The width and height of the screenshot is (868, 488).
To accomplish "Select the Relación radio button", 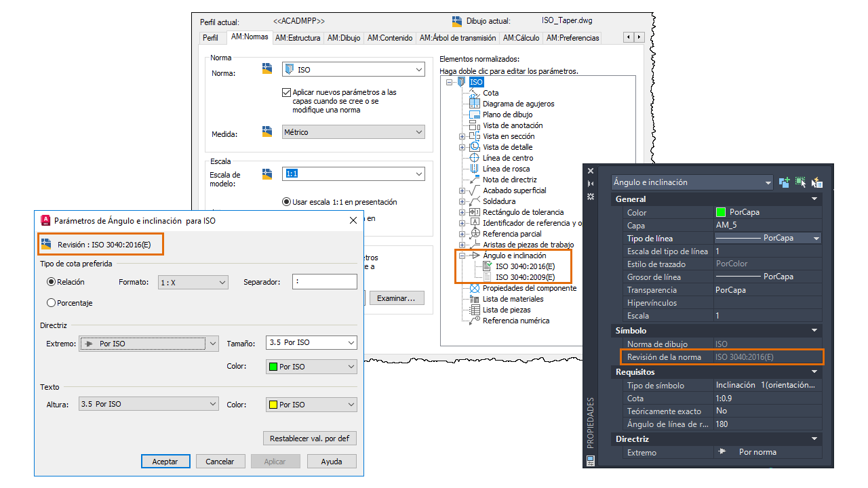I will (x=51, y=281).
